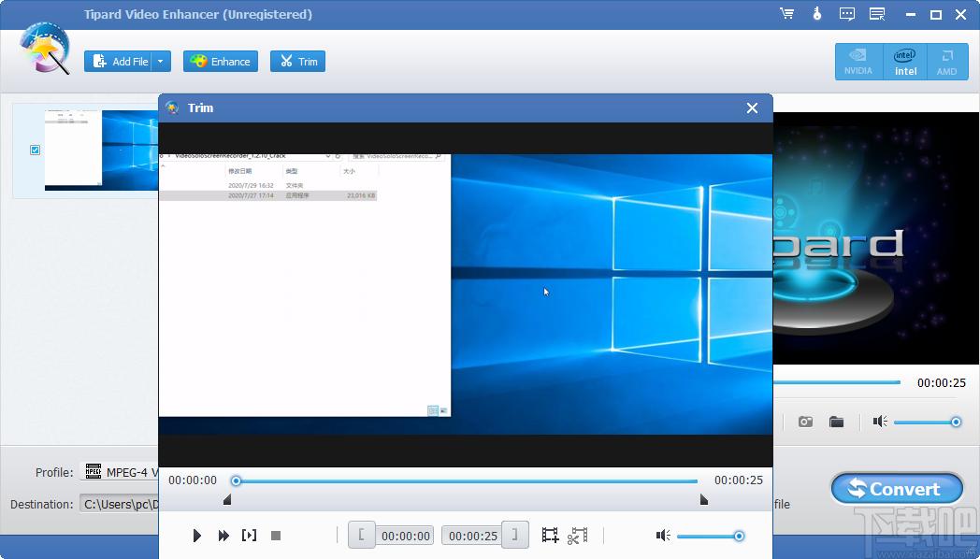Click the Convert button
The height and width of the screenshot is (559, 980).
897,488
